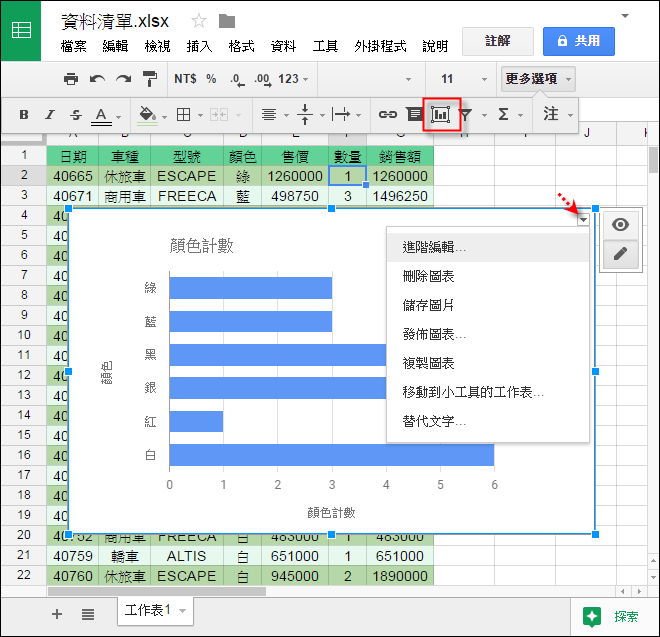The width and height of the screenshot is (660, 637).
Task: Open the 123 number formats dropdown
Action: [x=293, y=79]
